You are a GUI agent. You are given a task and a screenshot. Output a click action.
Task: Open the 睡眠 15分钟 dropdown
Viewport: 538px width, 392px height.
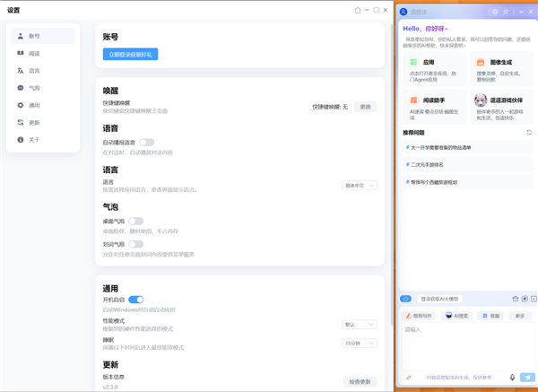click(x=360, y=344)
